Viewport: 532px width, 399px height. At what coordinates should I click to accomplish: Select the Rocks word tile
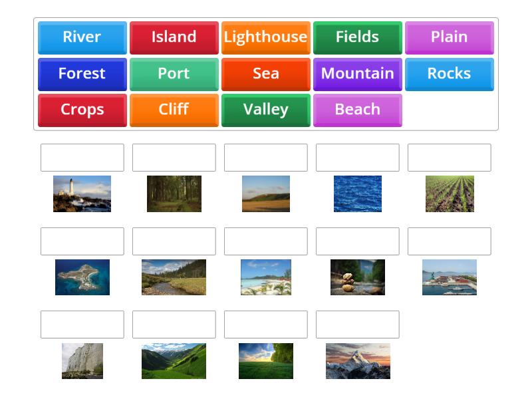(449, 74)
